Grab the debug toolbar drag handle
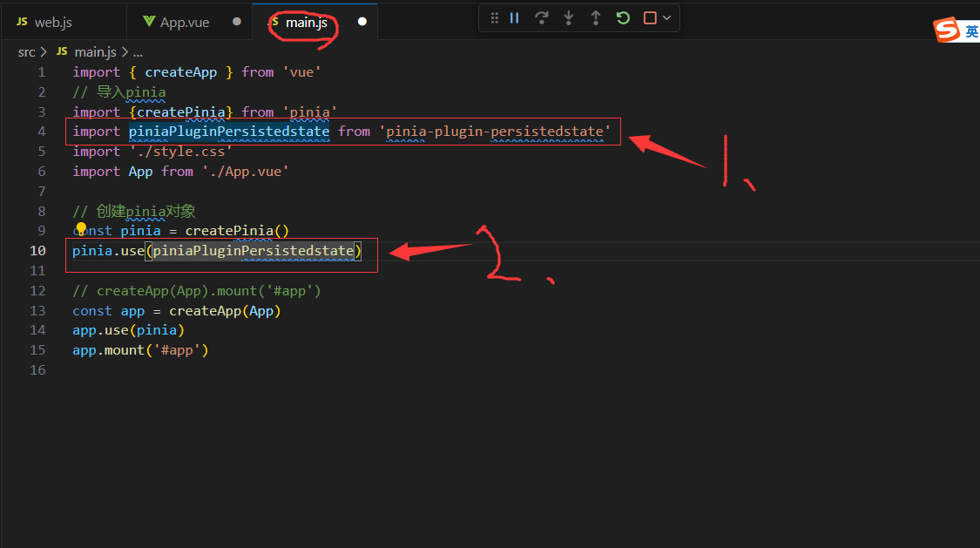This screenshot has width=980, height=548. click(495, 18)
